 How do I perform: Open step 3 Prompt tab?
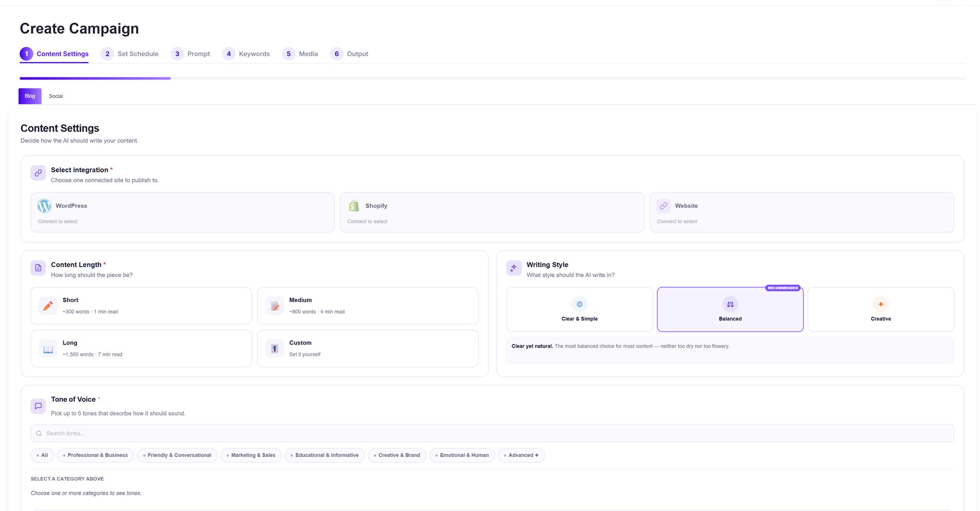click(191, 54)
